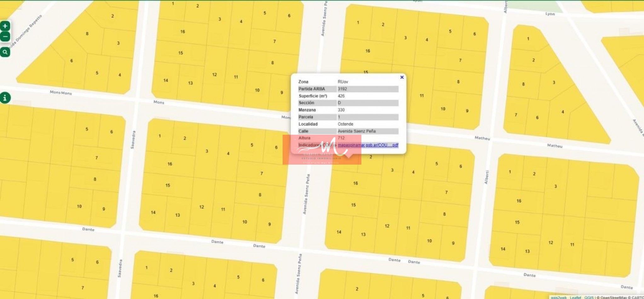This screenshot has width=644, height=299.
Task: Open the info layer button
Action: [5, 98]
